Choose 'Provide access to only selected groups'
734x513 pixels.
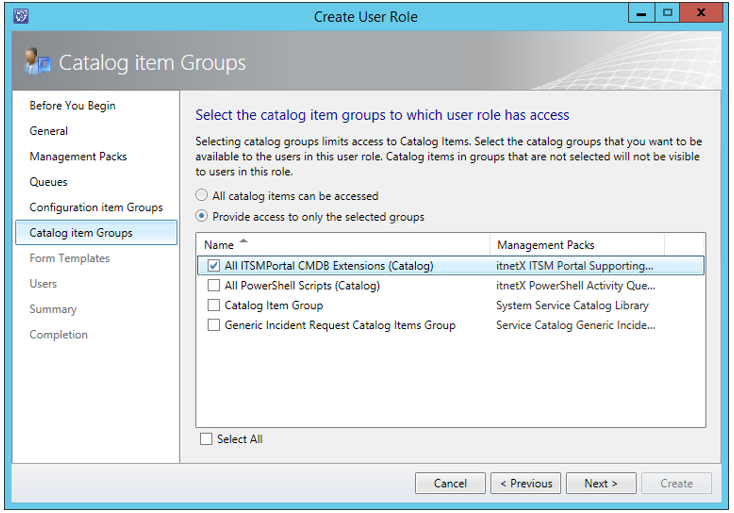pyautogui.click(x=203, y=217)
